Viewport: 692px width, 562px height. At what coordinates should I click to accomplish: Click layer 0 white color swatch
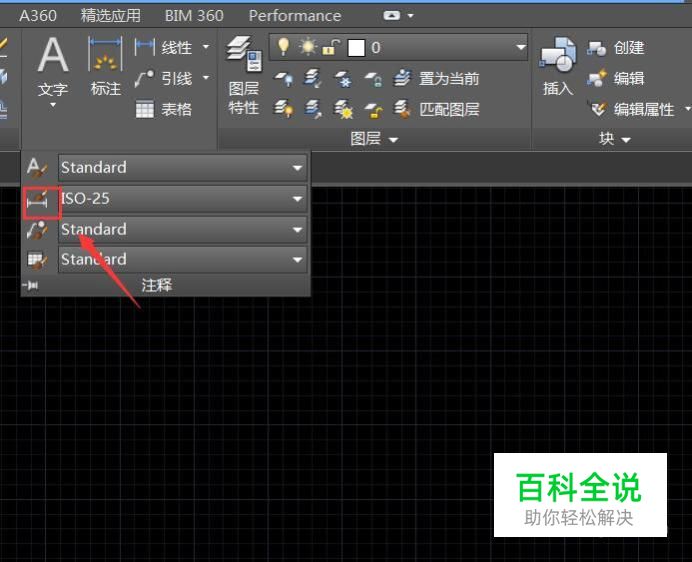point(356,48)
